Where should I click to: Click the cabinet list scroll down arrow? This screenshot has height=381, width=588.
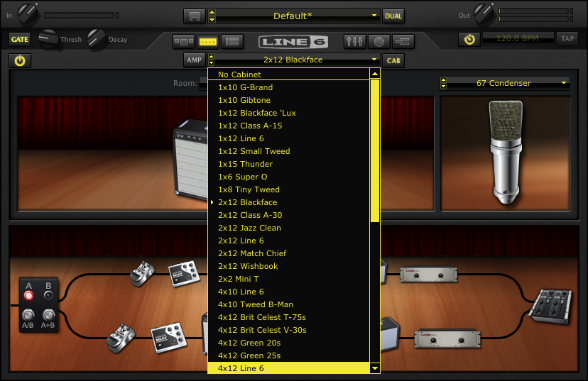375,368
